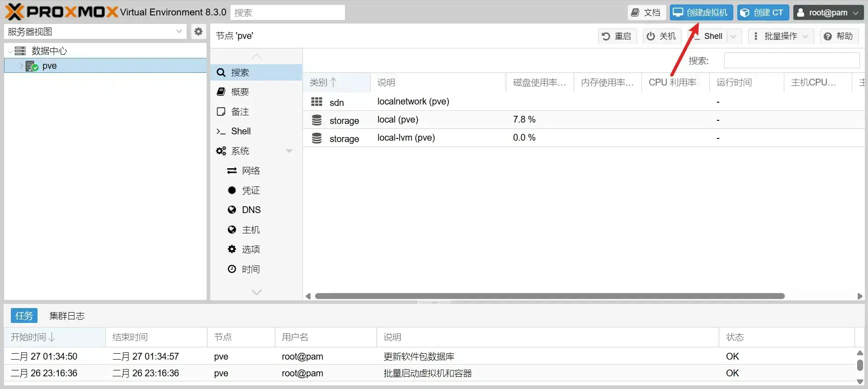Screen dimensions: 868x389
Task: Select the sdn localnetwork row
Action: point(413,102)
